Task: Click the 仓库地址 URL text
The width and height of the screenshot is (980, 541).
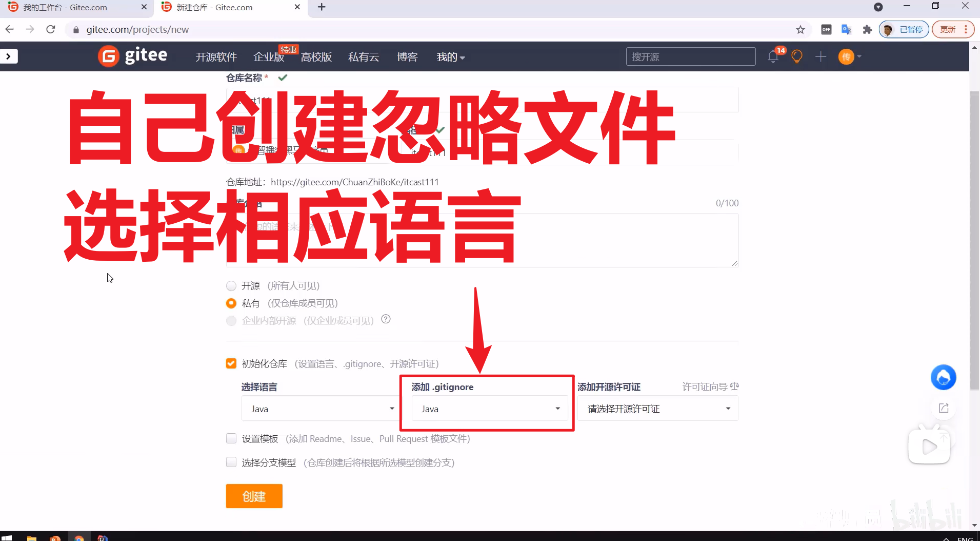Action: coord(354,182)
